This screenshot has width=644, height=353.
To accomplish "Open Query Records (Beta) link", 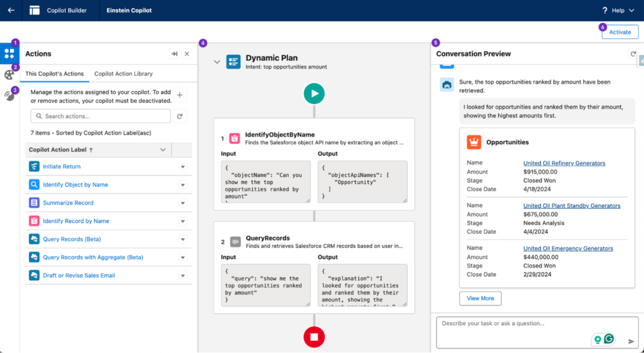I will coord(72,239).
